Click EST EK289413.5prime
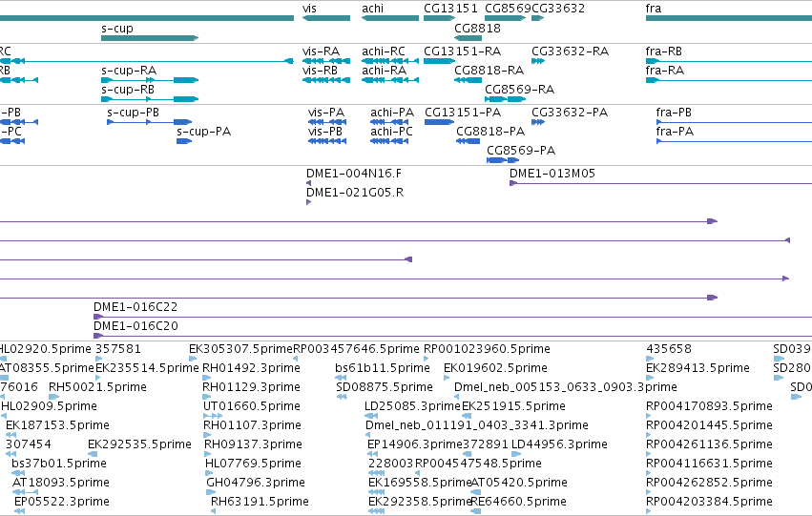Screen dimensions: 812x516 click(x=650, y=378)
